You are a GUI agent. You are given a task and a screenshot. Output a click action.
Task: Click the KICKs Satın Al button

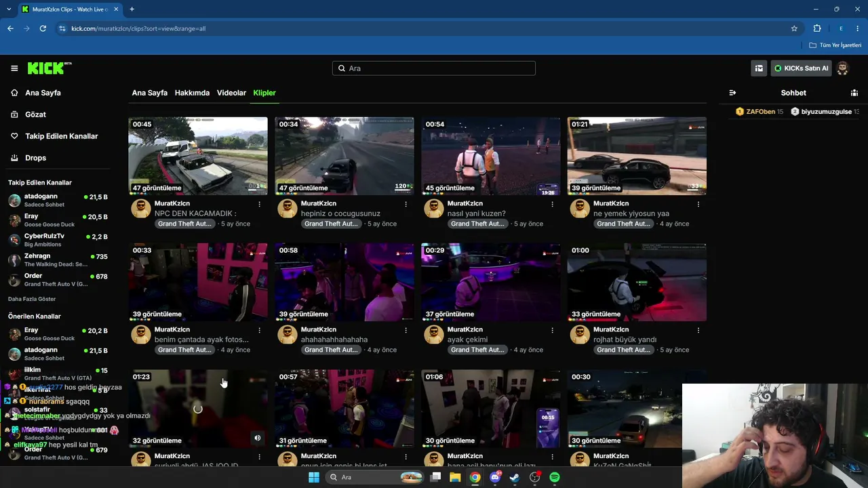pyautogui.click(x=802, y=68)
